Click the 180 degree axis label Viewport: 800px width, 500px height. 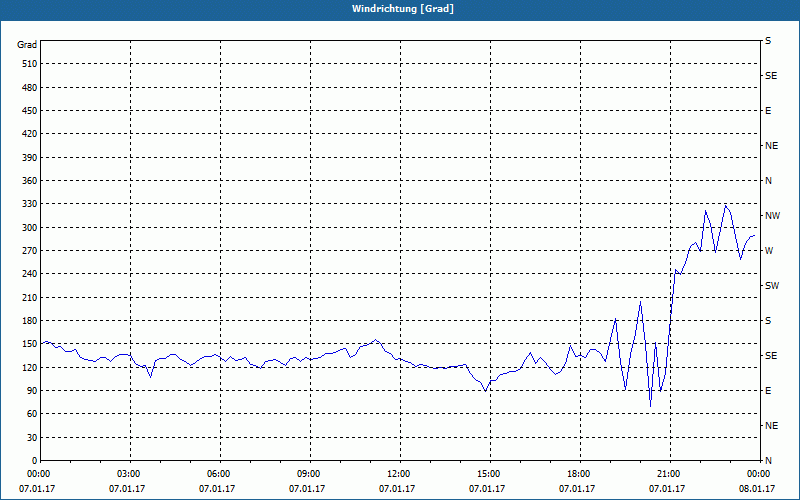point(30,321)
